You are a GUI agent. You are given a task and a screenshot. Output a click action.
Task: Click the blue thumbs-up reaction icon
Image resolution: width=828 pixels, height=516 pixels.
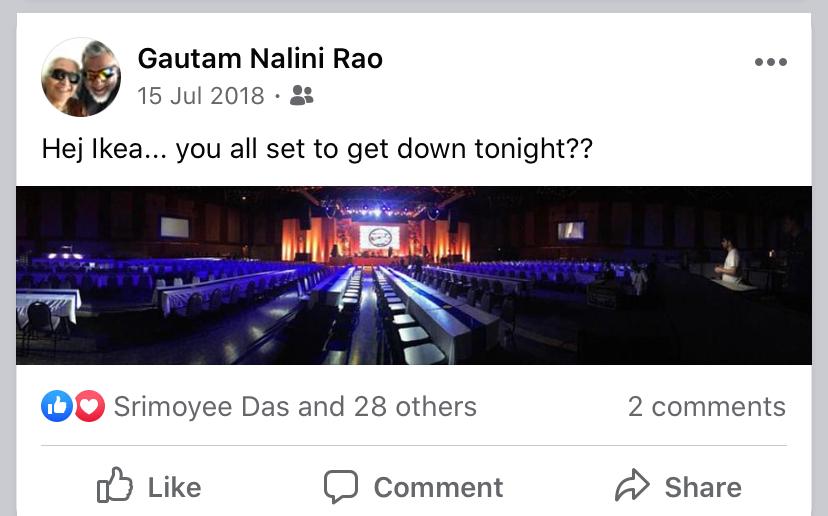click(57, 406)
